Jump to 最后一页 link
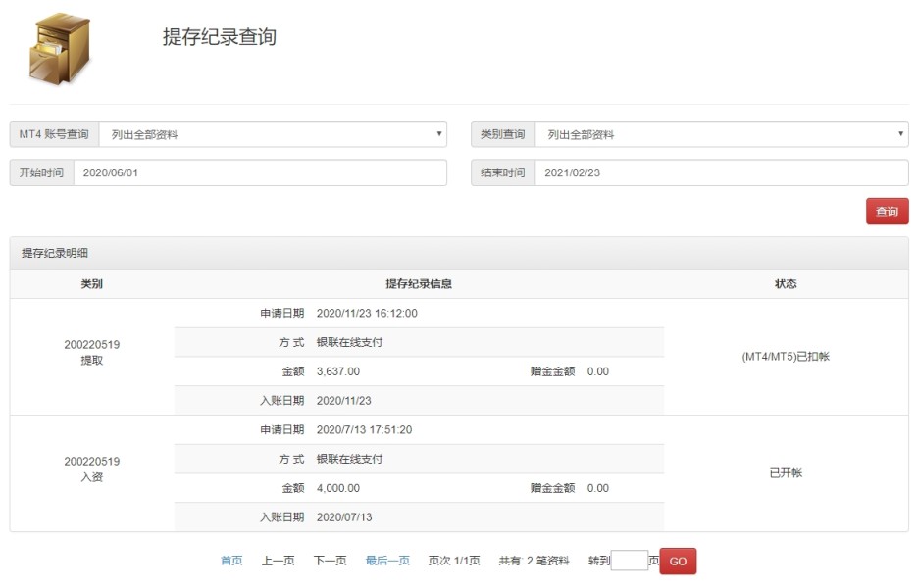Screen dimensions: 916x588 coord(387,561)
